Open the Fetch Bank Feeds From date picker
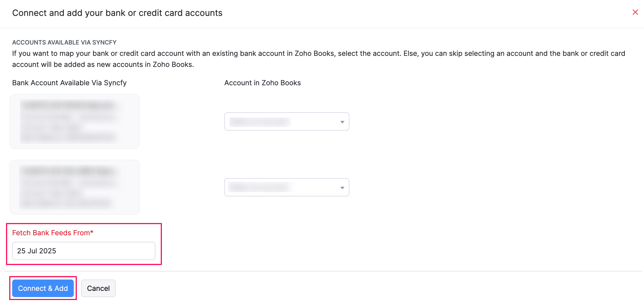Viewport: 644px width, 303px height. [x=83, y=251]
